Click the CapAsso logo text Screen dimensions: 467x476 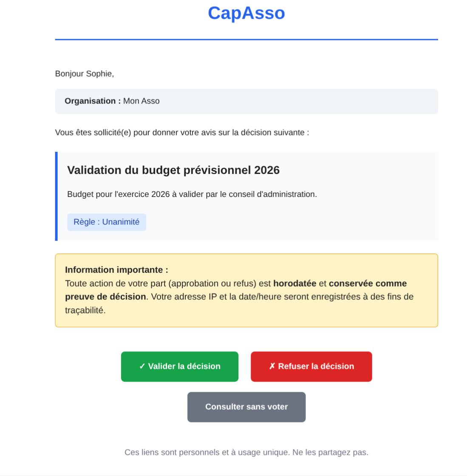click(x=246, y=13)
